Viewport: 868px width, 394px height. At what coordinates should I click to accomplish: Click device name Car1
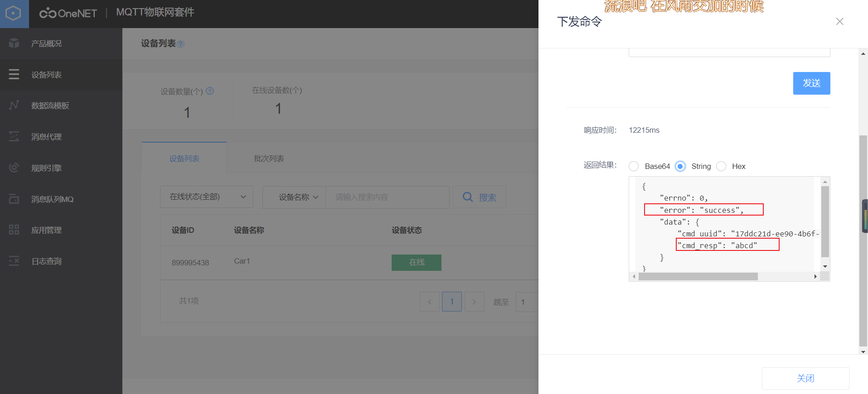click(242, 261)
